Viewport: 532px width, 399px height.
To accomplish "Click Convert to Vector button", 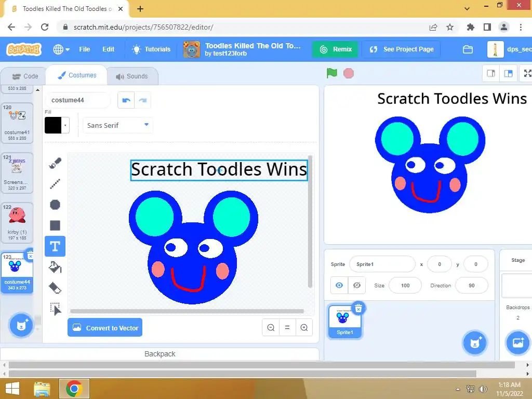I will pos(105,327).
